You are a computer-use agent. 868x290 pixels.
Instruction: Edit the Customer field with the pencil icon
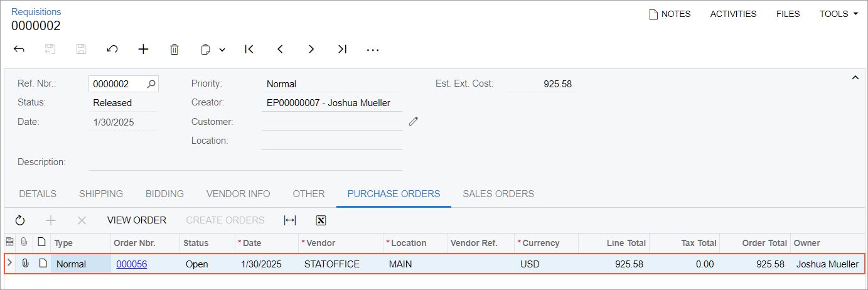coord(413,121)
